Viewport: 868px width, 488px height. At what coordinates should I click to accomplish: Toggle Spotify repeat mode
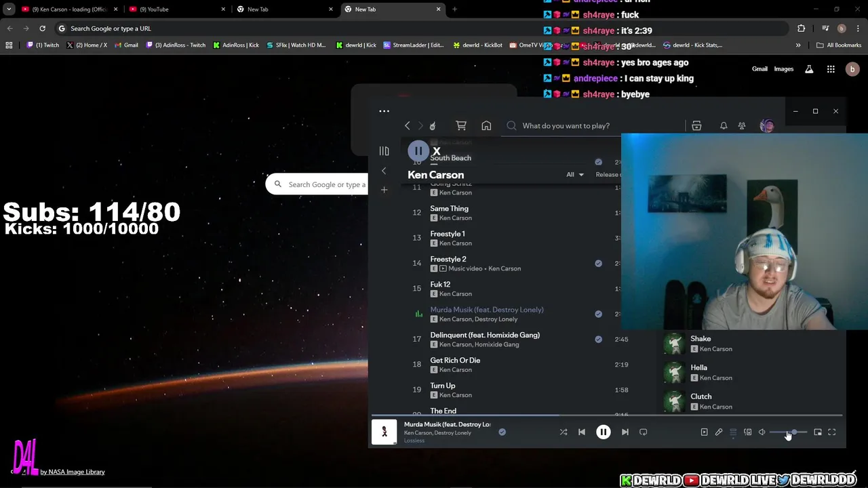point(644,432)
